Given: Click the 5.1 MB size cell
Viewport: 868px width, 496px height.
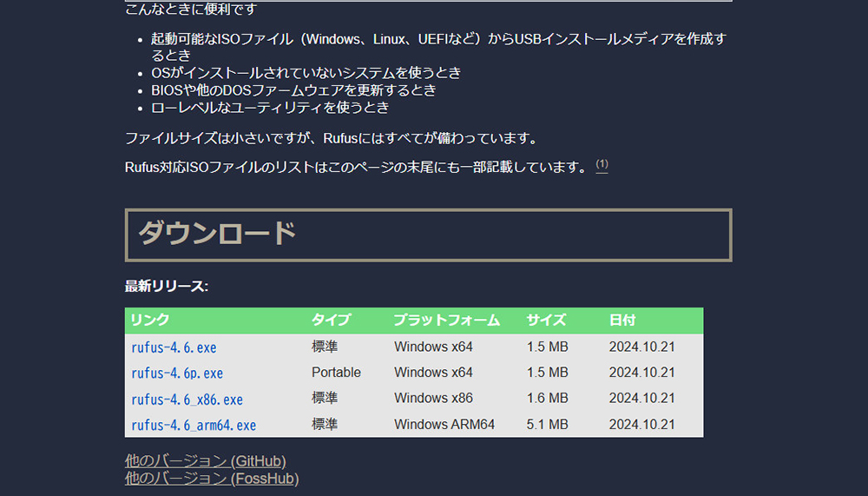Looking at the screenshot, I should click(x=548, y=425).
